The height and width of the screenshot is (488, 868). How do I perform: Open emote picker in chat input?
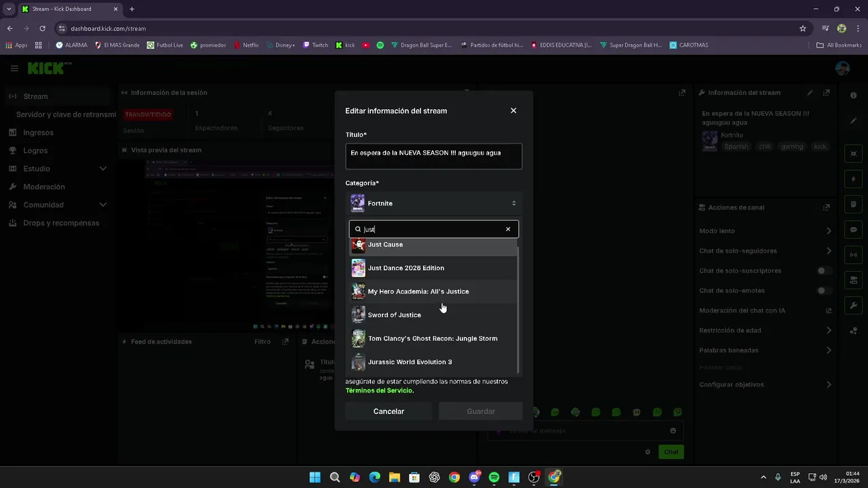pyautogui.click(x=673, y=430)
